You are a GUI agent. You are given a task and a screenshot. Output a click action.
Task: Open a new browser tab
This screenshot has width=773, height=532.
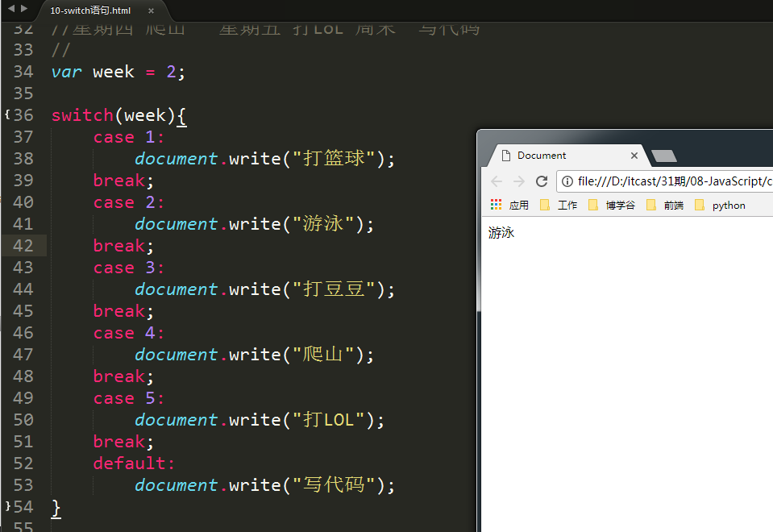point(664,156)
